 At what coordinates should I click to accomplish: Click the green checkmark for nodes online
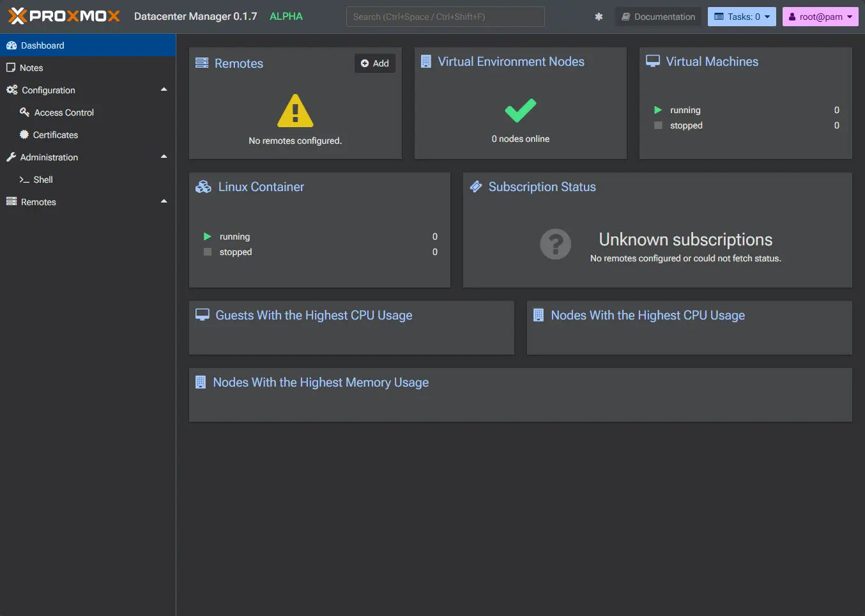coord(520,111)
